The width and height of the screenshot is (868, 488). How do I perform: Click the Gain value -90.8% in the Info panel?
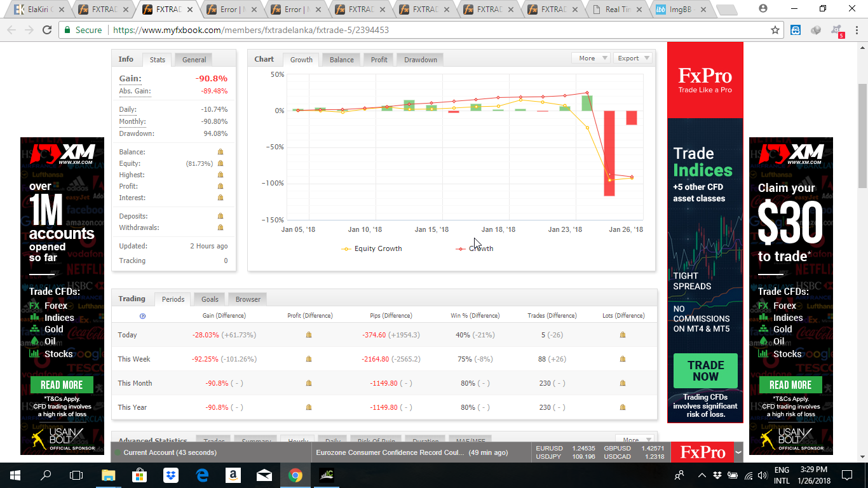coord(211,79)
